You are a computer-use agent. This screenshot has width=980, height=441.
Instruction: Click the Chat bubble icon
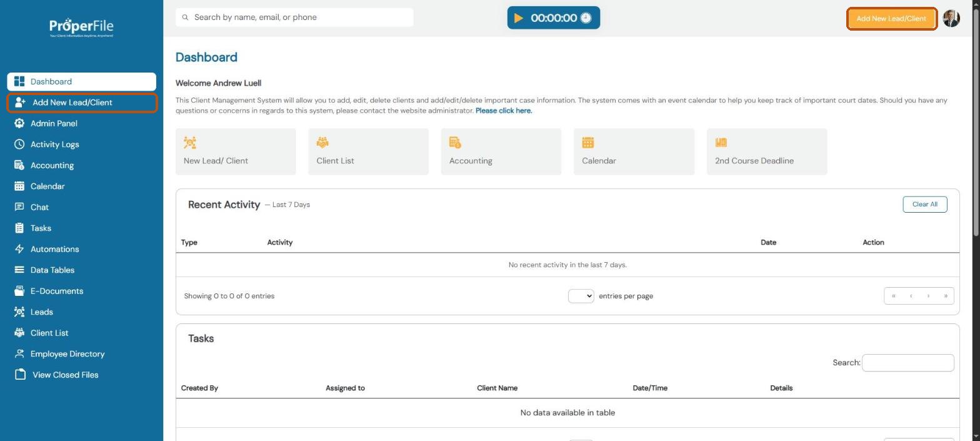pyautogui.click(x=19, y=207)
